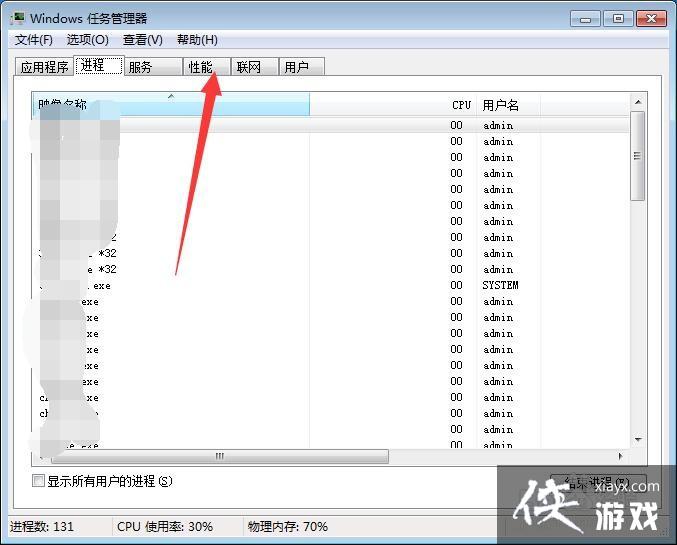The width and height of the screenshot is (677, 545).
Task: Open the 文件(F) menu
Action: click(x=34, y=40)
